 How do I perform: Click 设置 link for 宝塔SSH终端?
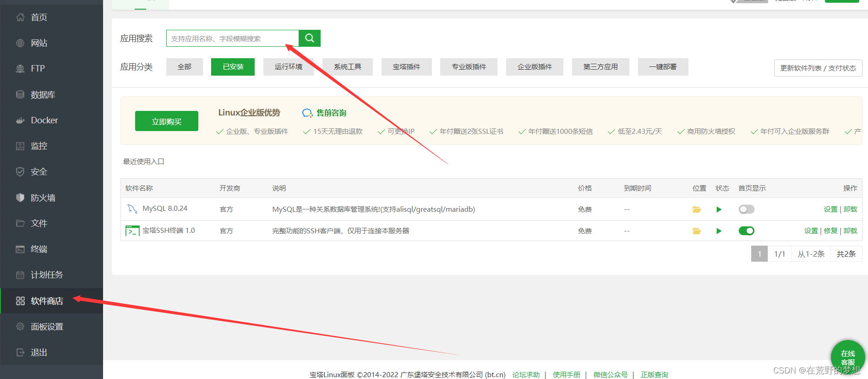811,231
